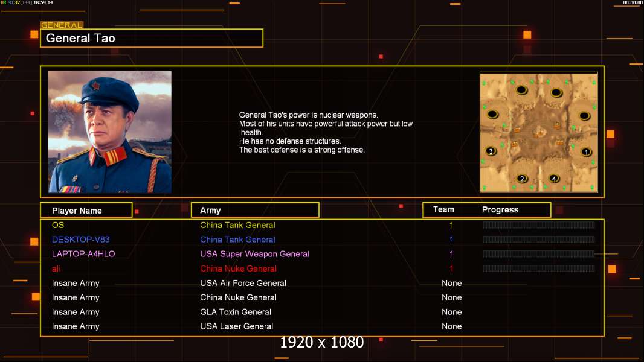Click the Army column header
Image resolution: width=644 pixels, height=362 pixels.
[x=255, y=211]
